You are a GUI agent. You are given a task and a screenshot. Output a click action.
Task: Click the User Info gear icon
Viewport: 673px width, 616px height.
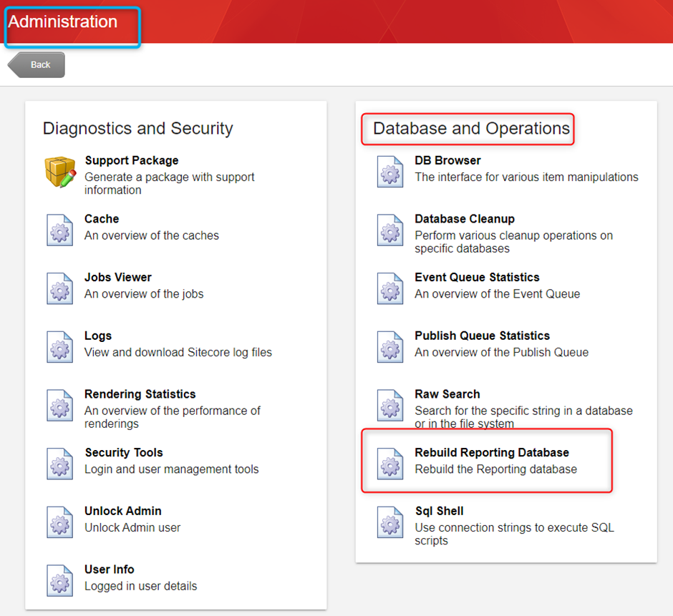click(59, 580)
